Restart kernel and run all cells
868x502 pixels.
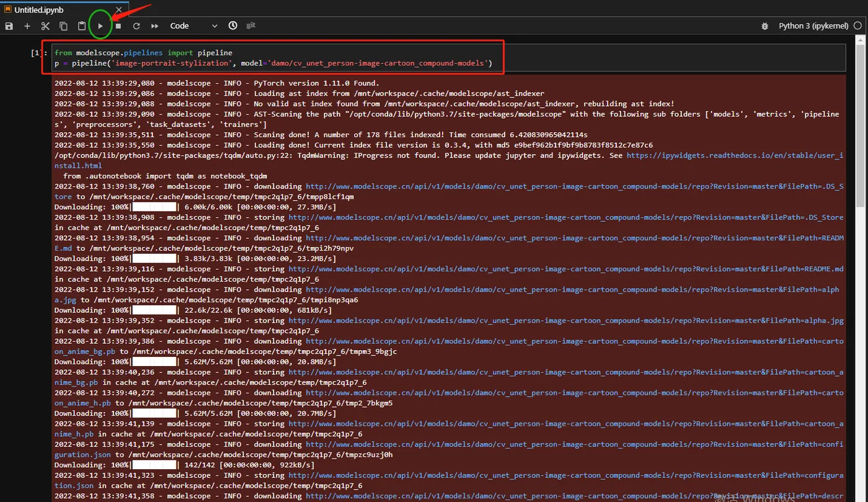point(155,26)
